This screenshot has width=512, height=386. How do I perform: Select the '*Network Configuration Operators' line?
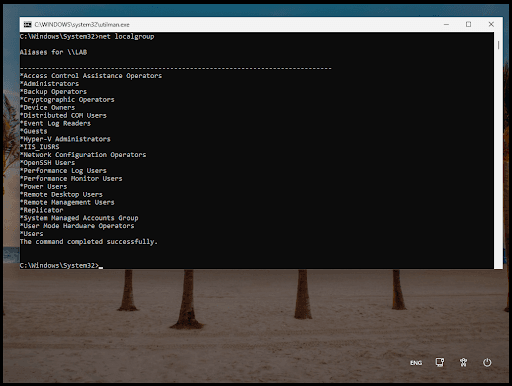83,155
